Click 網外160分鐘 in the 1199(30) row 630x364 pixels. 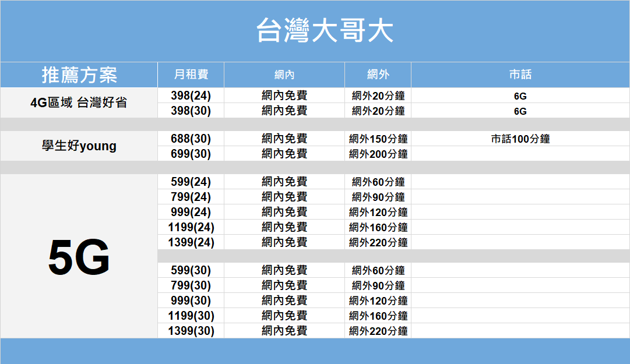[x=378, y=316]
